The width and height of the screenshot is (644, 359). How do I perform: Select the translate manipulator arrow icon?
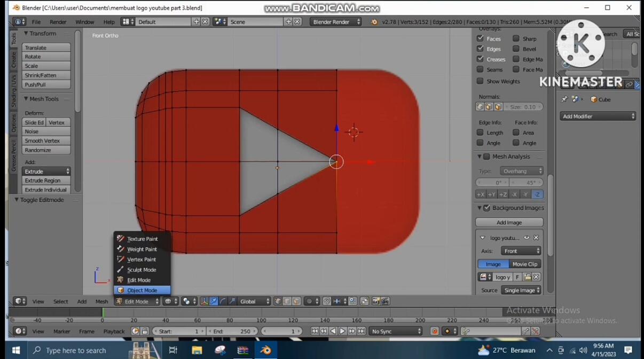click(214, 301)
